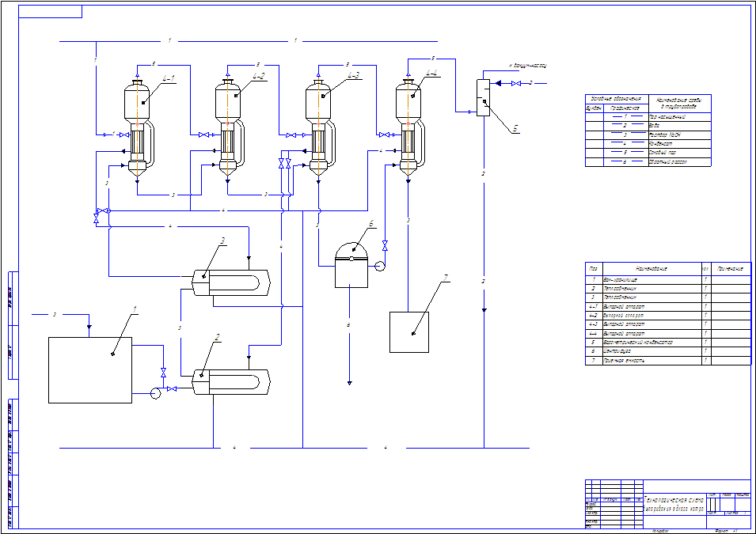This screenshot has height=534, width=756.
Task: Select inlet valve feeding evaporator 4-3
Action: 291,135
